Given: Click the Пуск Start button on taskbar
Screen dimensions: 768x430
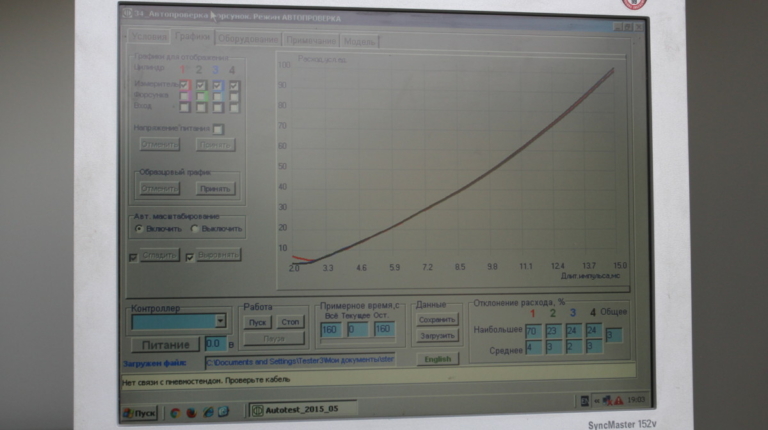Looking at the screenshot, I should pyautogui.click(x=139, y=411).
